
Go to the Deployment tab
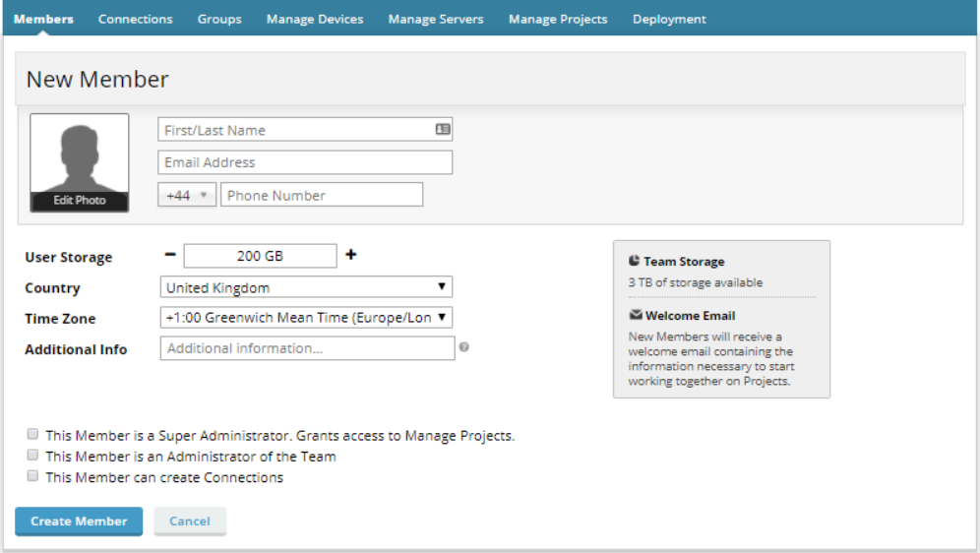pyautogui.click(x=669, y=19)
